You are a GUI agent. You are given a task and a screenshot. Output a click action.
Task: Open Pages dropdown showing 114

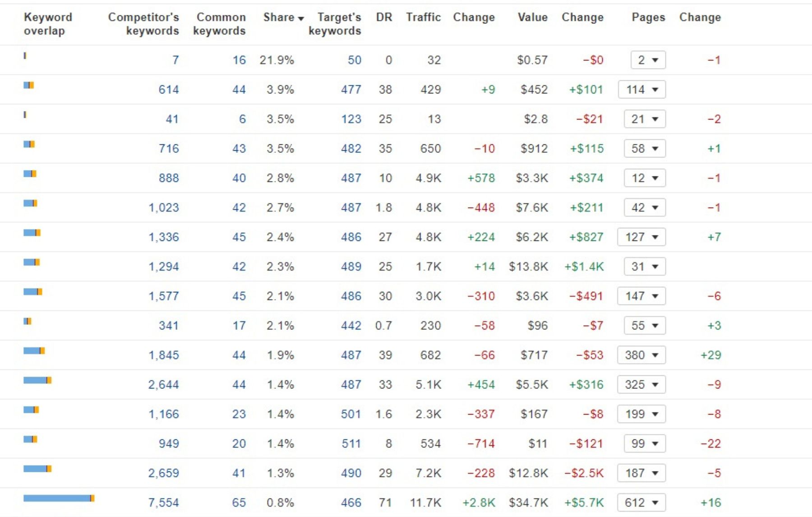(642, 89)
